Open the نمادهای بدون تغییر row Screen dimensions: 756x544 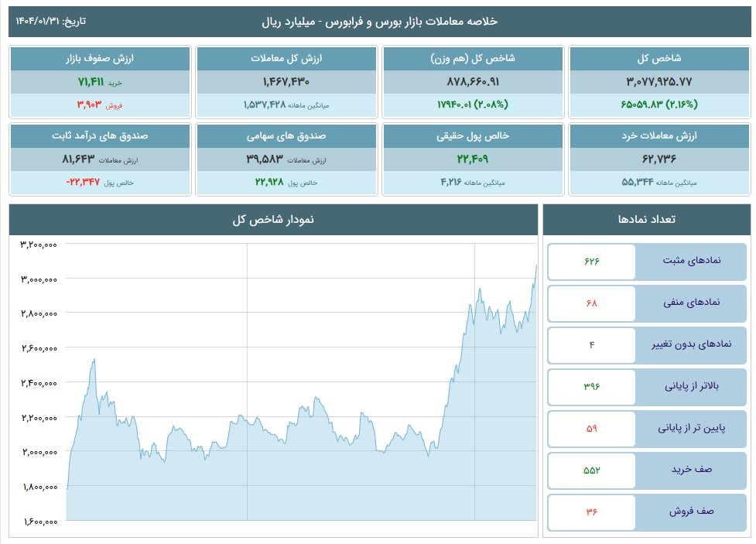646,345
